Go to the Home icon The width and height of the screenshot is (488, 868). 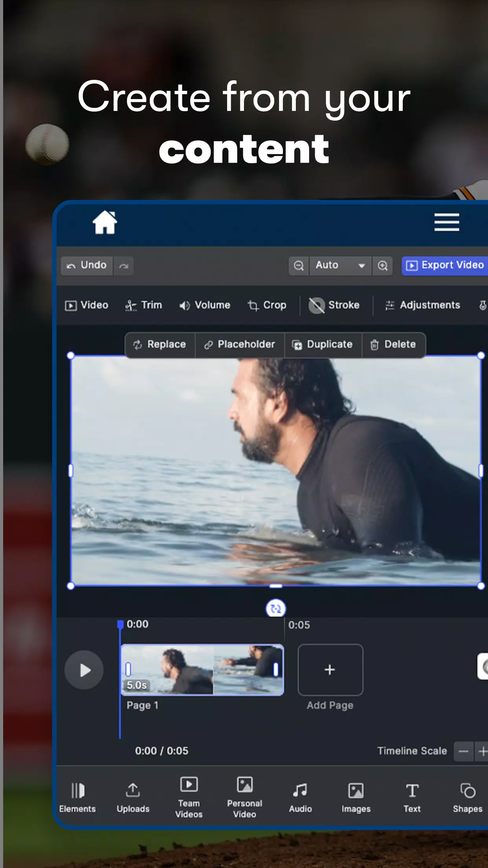click(105, 223)
